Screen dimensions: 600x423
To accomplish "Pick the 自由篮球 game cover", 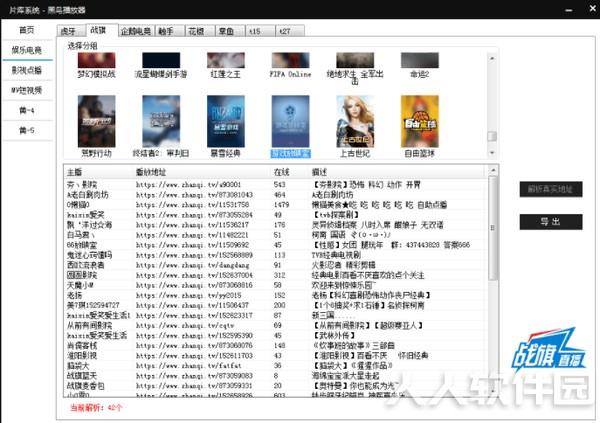I will 420,121.
